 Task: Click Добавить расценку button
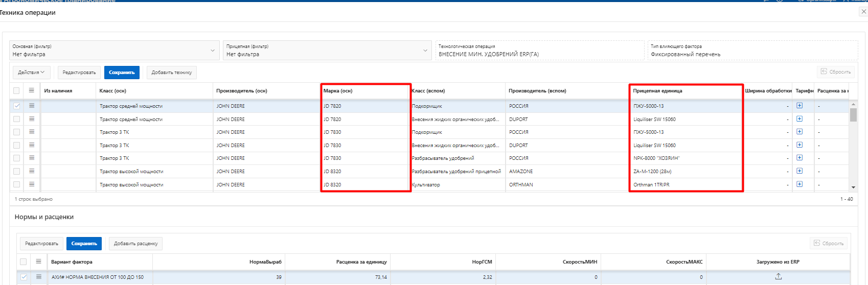pos(135,244)
